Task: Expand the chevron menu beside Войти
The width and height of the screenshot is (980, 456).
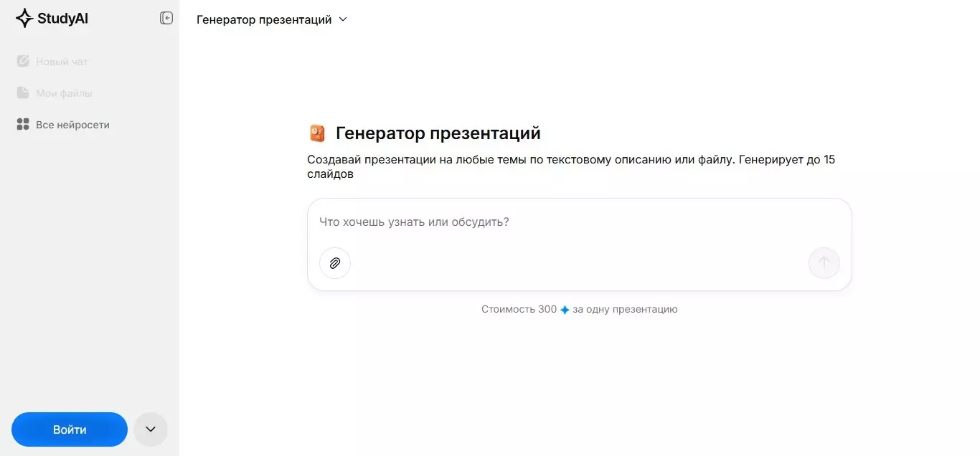Action: (151, 429)
